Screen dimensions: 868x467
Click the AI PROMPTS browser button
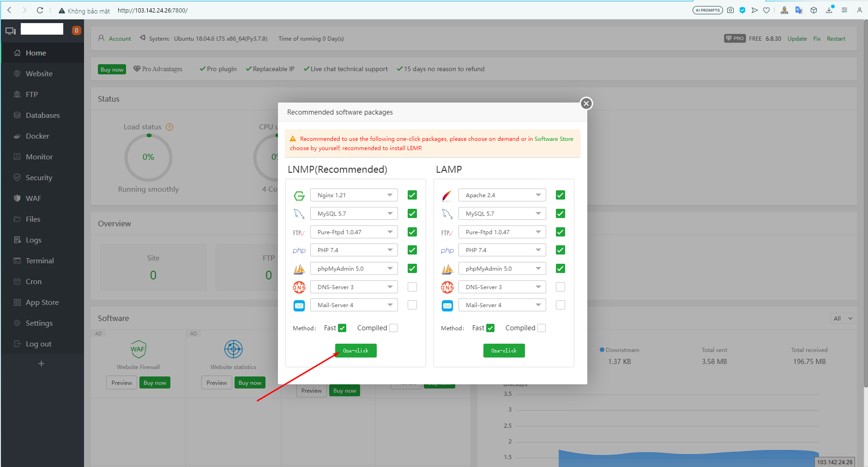708,10
